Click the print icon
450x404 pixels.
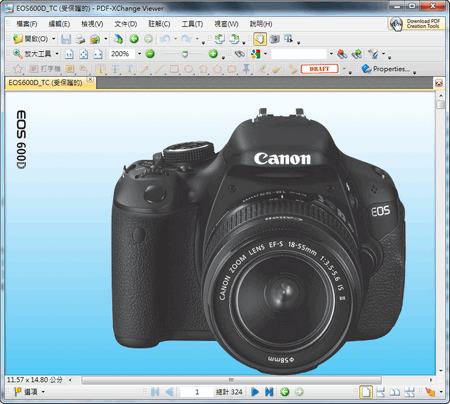[x=80, y=39]
